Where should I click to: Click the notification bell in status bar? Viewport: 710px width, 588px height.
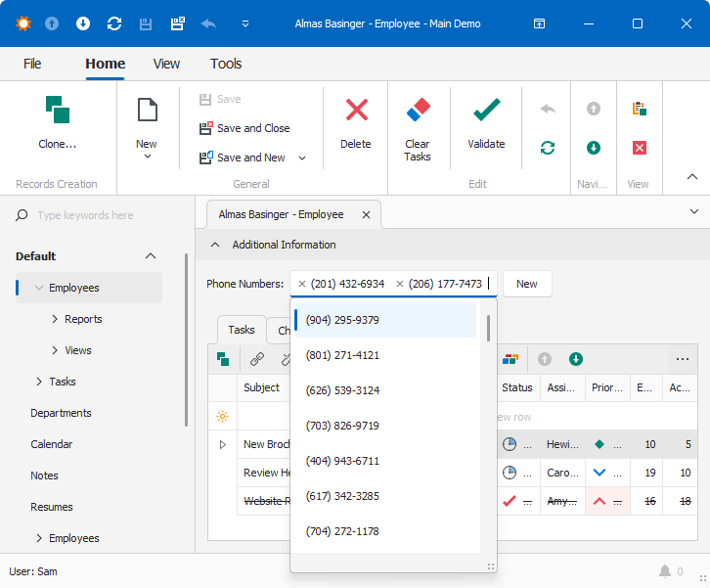pyautogui.click(x=665, y=571)
